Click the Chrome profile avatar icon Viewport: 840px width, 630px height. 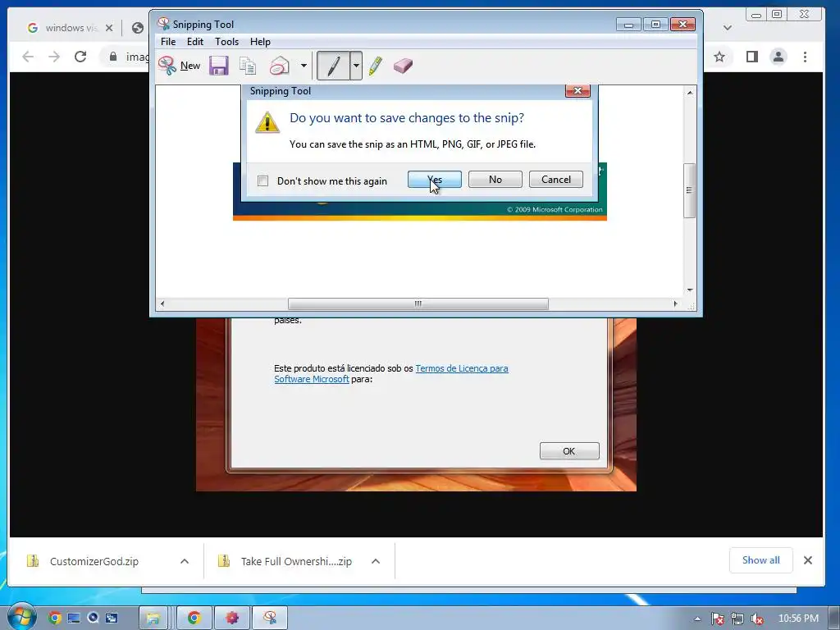778,57
